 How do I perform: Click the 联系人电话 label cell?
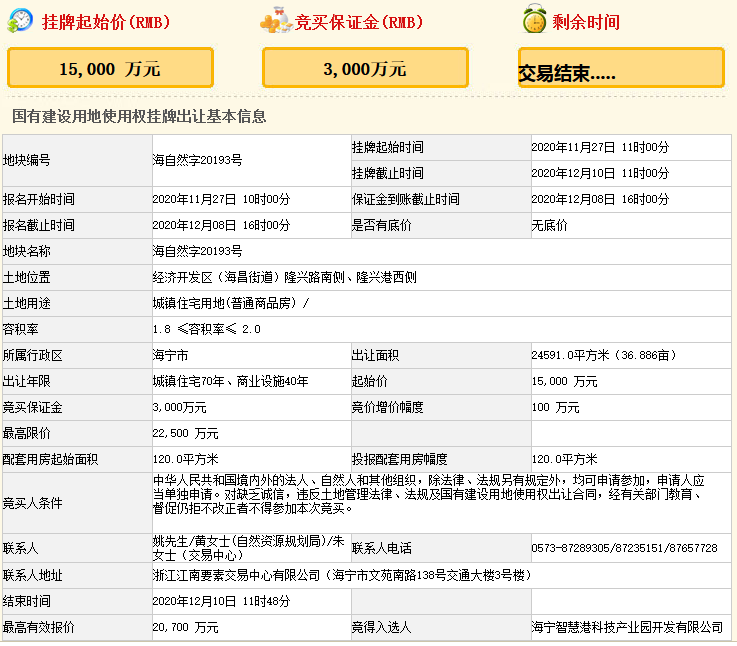coord(441,548)
